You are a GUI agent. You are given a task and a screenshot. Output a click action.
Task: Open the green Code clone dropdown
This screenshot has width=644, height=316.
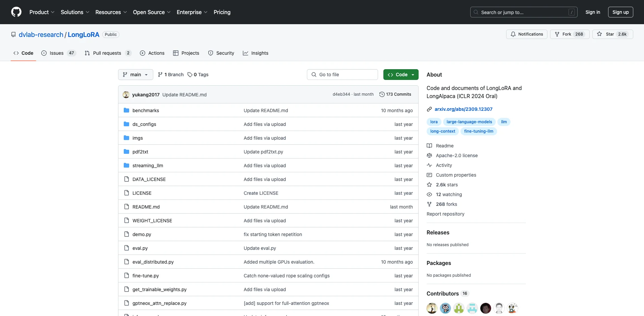[401, 75]
